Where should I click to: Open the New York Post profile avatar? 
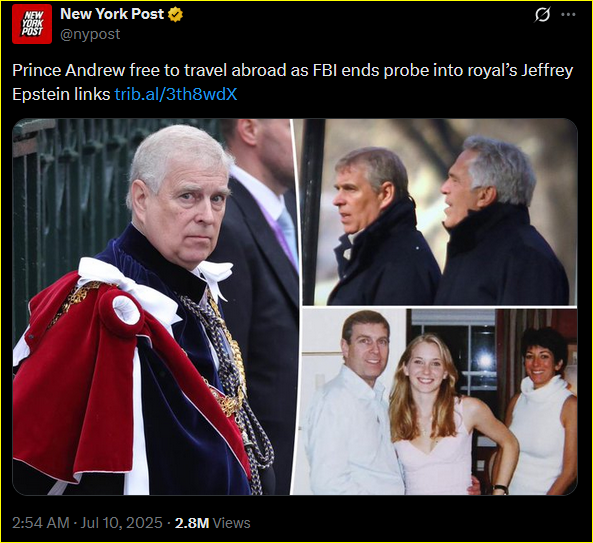coord(32,24)
